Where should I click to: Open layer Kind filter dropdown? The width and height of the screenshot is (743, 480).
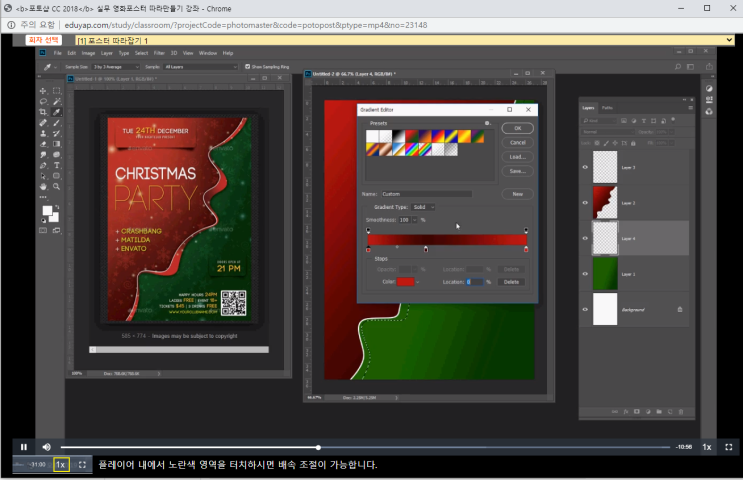pos(599,121)
